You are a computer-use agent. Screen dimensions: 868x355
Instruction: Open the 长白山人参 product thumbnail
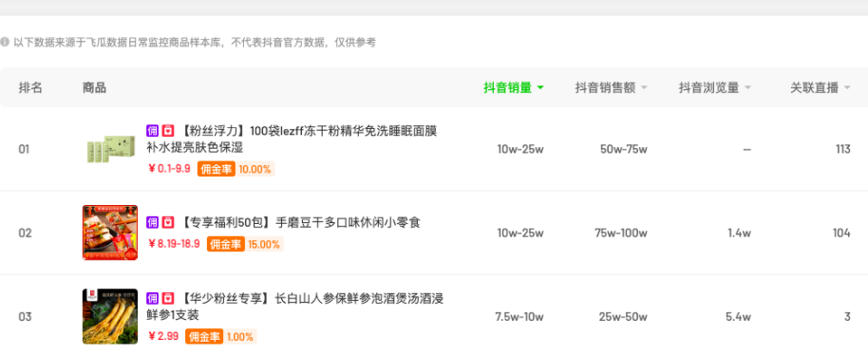[x=110, y=316]
